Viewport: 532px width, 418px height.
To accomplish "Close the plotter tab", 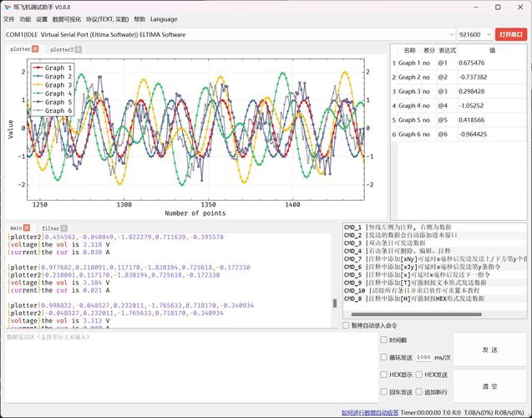I will [x=35, y=49].
